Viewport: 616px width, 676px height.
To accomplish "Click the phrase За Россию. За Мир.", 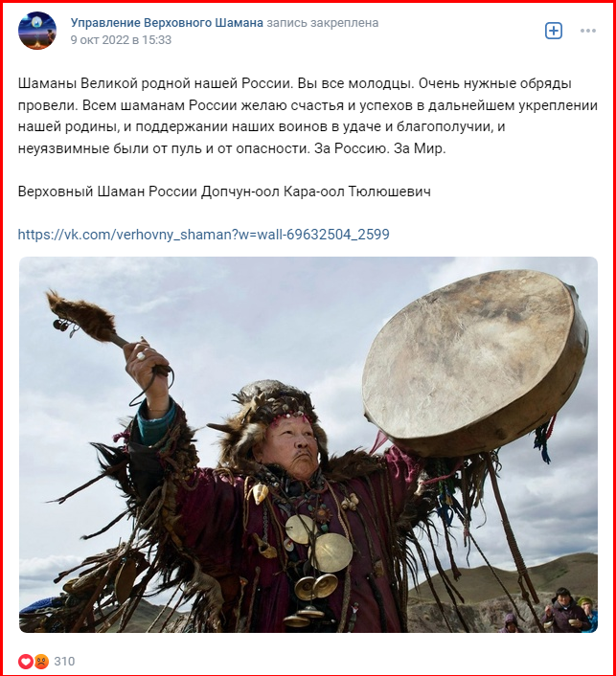I will pyautogui.click(x=380, y=148).
